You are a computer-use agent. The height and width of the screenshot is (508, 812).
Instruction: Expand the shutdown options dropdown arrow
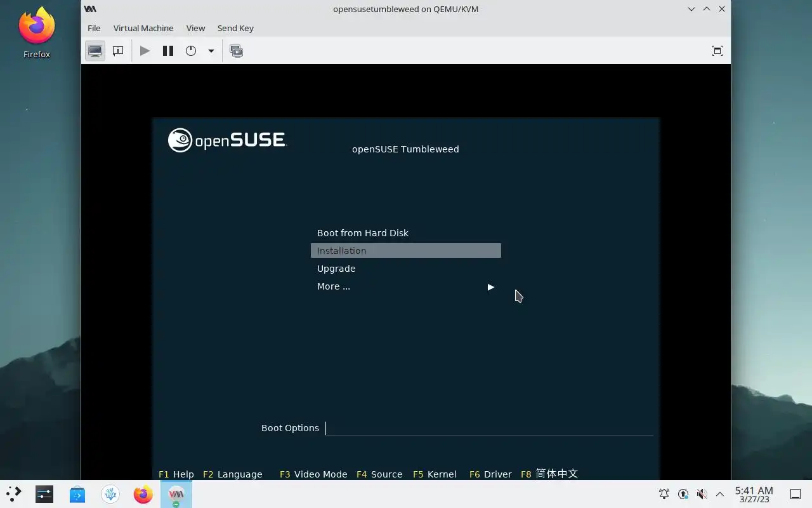211,51
